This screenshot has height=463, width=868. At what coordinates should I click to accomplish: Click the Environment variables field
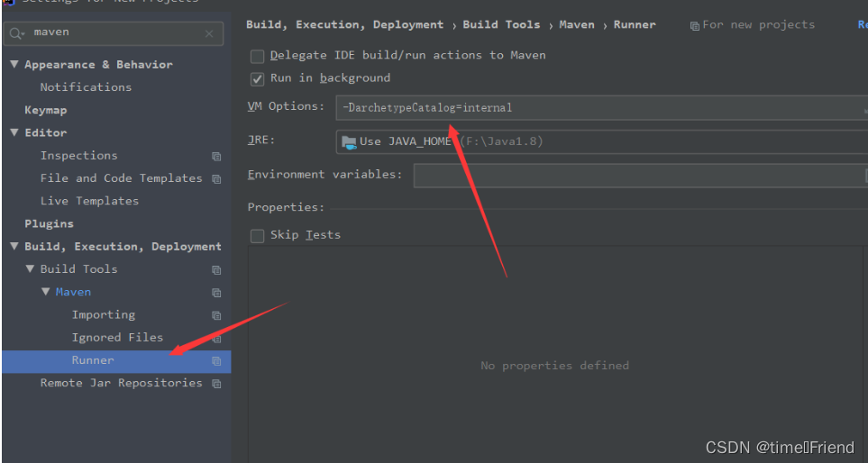click(641, 176)
